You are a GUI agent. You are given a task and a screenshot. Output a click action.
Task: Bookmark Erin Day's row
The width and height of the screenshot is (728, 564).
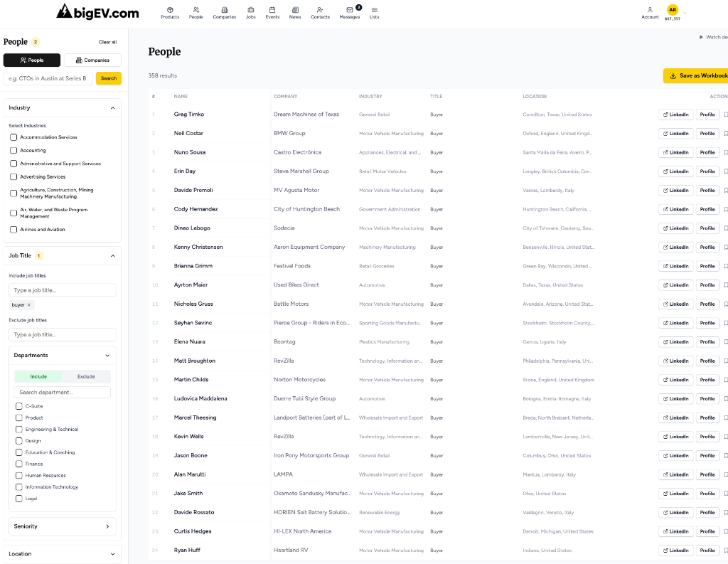[726, 171]
